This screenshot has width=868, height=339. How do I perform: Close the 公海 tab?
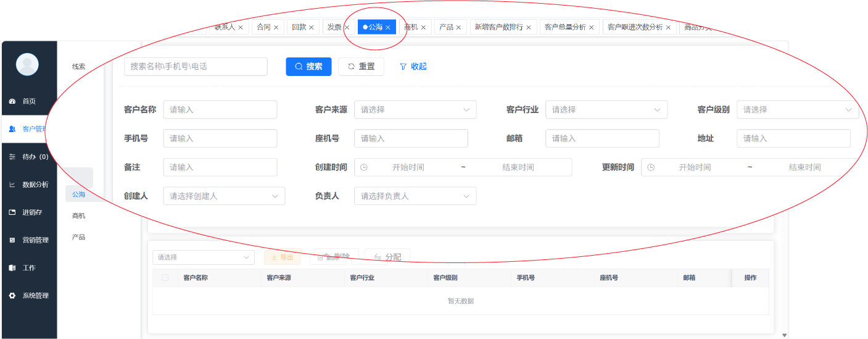coord(388,27)
